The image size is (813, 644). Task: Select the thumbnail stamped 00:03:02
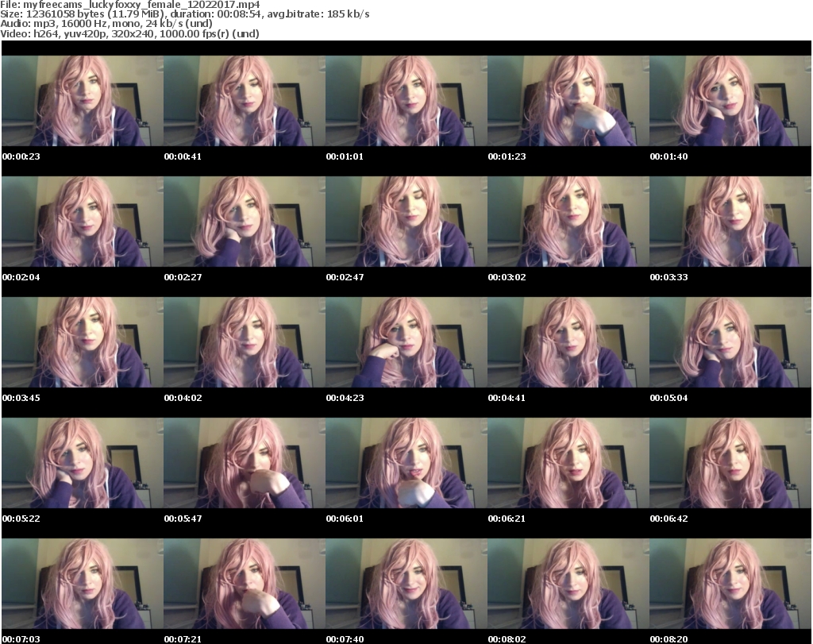[568, 222]
